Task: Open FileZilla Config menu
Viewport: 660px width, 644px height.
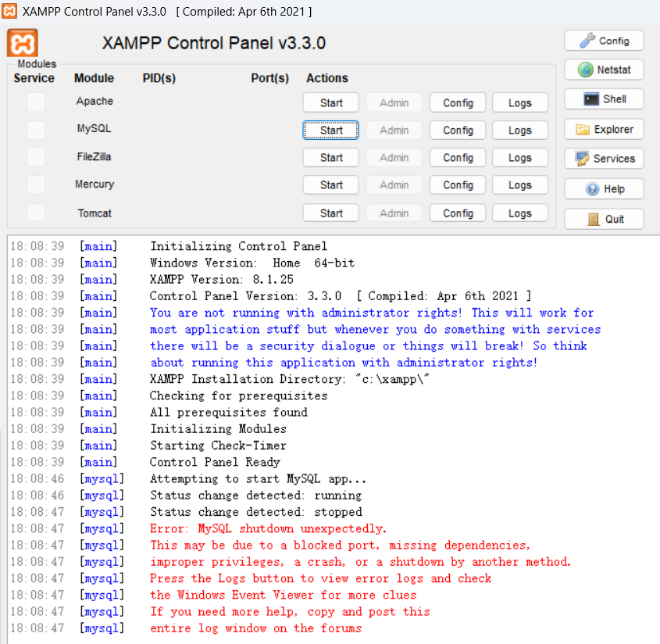Action: click(x=458, y=158)
